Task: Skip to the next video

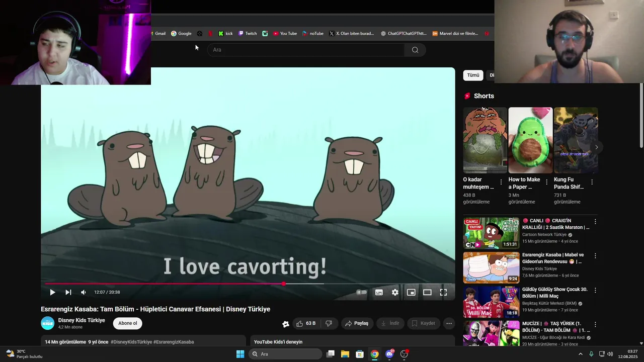Action: click(x=68, y=292)
